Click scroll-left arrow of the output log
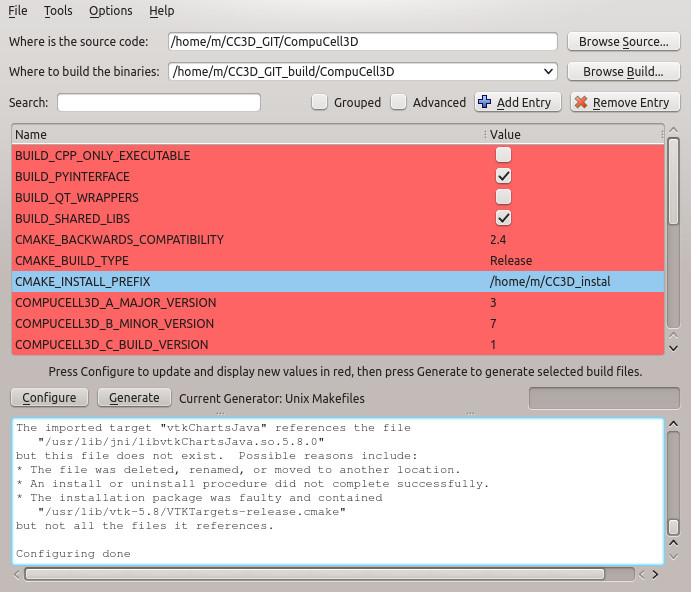 pos(18,574)
